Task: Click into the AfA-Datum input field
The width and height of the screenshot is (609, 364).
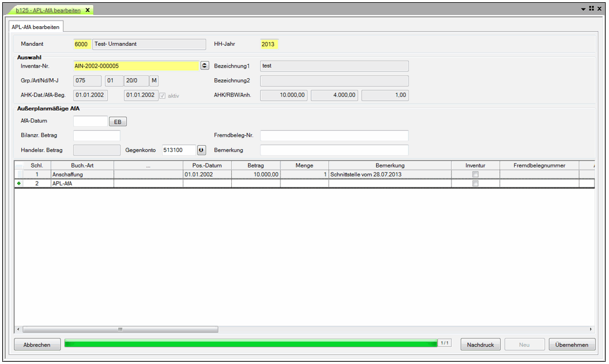Action: tap(91, 121)
